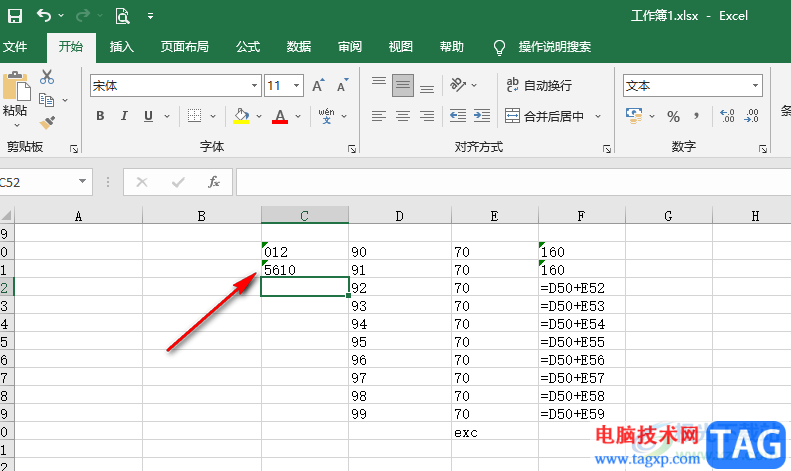This screenshot has height=471, width=791.
Task: Copy selection using Copy icon
Action: [x=46, y=100]
